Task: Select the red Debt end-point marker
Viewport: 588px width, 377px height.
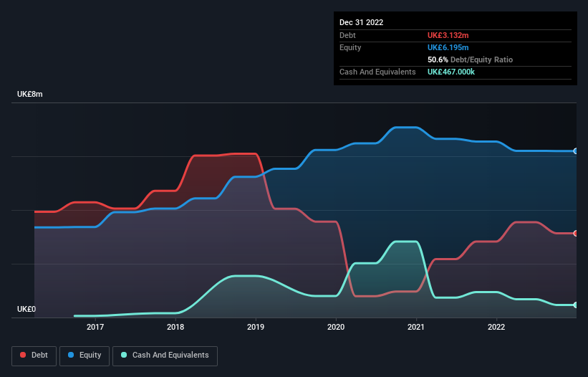Action: [576, 234]
